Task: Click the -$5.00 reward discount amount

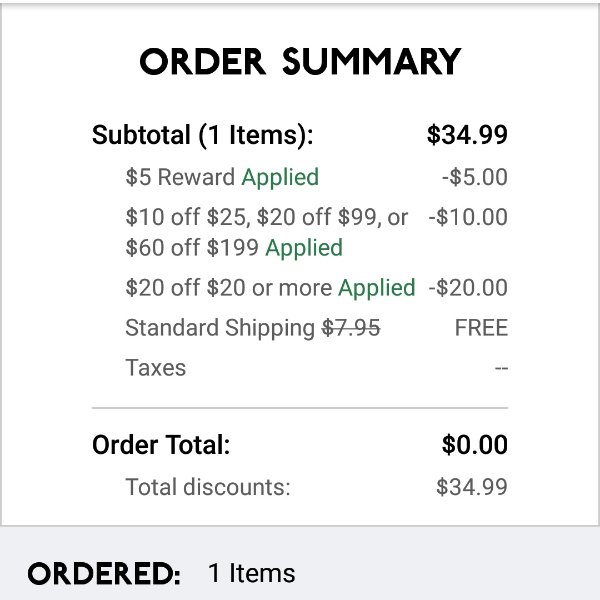Action: tap(475, 177)
